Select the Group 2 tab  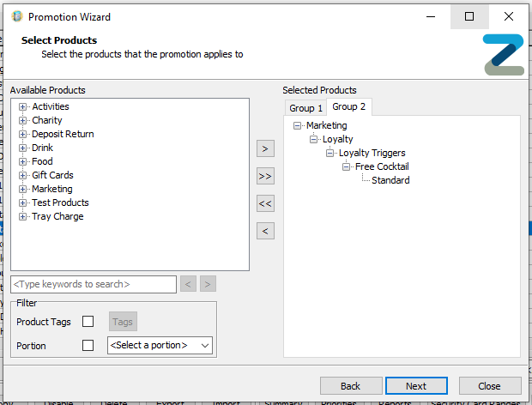(x=348, y=106)
